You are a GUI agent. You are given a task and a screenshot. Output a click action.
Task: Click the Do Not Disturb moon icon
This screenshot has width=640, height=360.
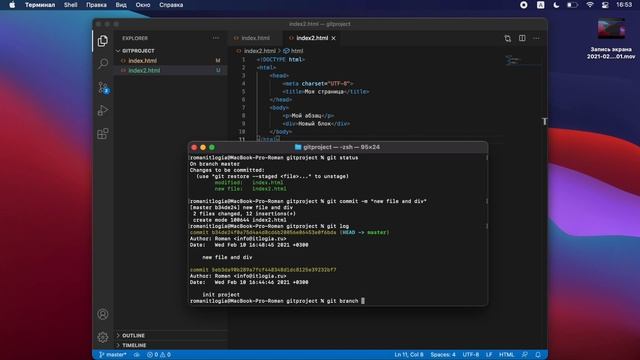point(556,5)
